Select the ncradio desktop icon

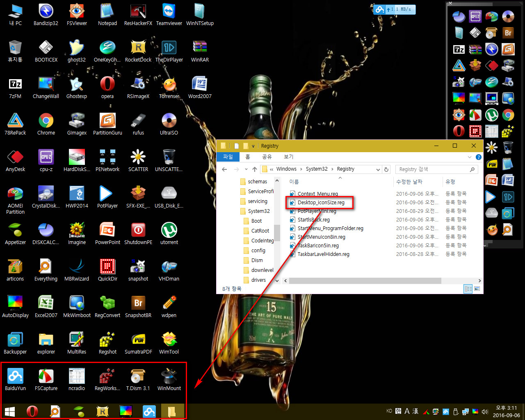pos(77,380)
